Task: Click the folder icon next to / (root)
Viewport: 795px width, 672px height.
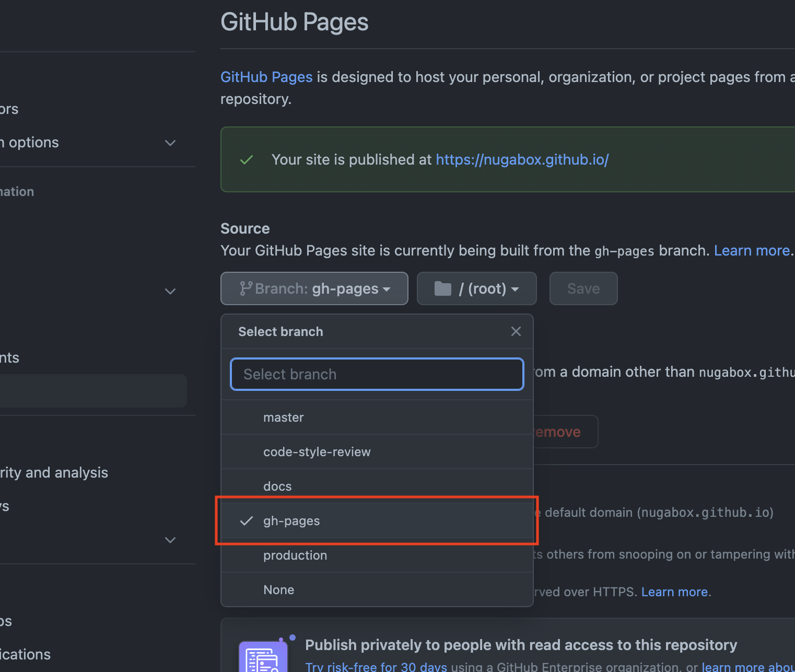Action: coord(442,288)
